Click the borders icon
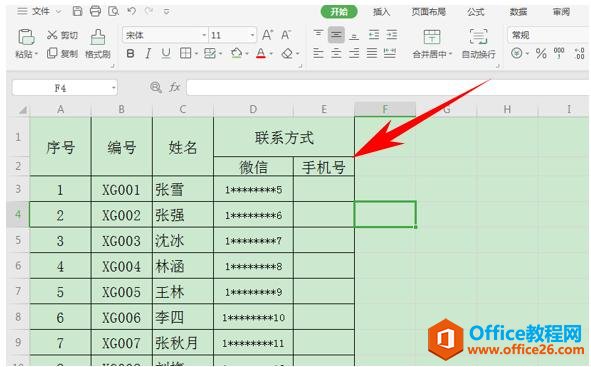Screen dimensions: 591x367 (x=185, y=54)
